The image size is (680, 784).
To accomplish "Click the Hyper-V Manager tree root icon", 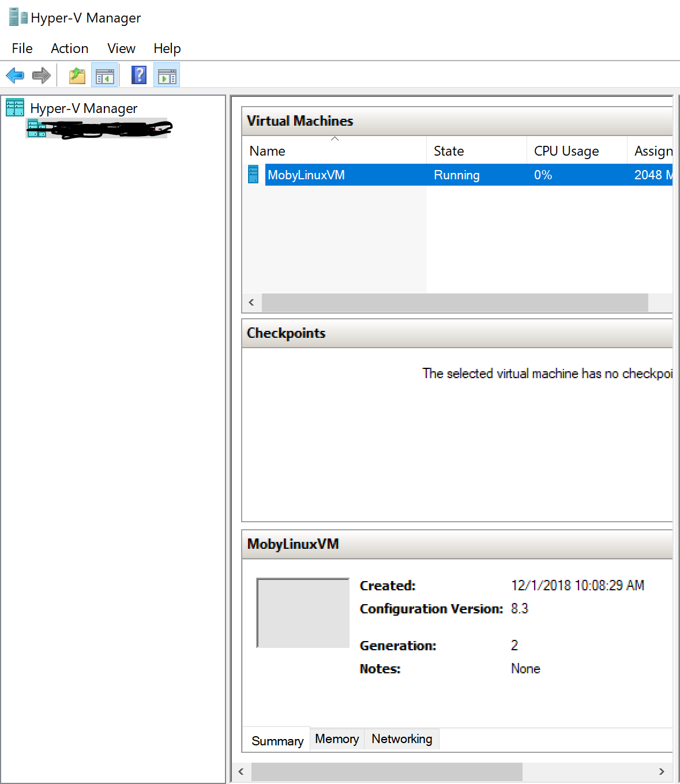I will coord(15,107).
